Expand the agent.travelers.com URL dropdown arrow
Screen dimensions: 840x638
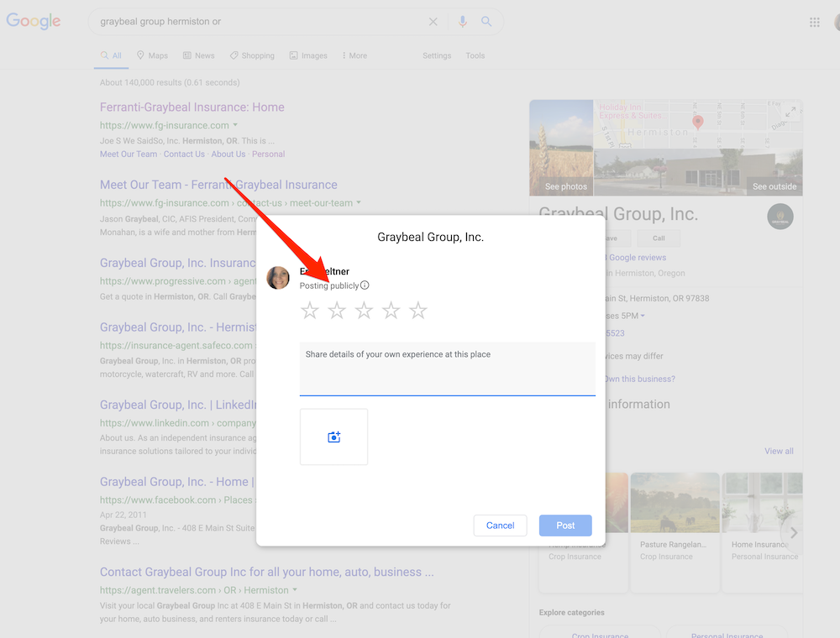(295, 590)
